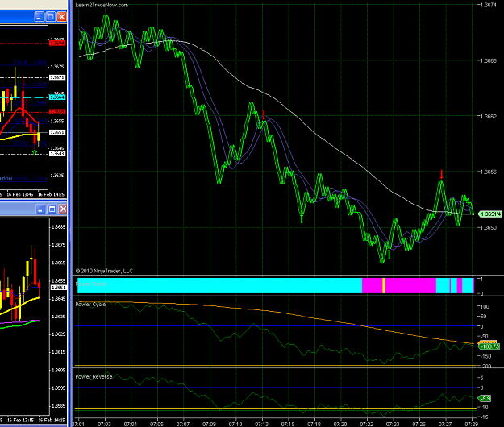504x427 pixels.
Task: Click the red signal arrow near 07:13
Action: tap(264, 115)
